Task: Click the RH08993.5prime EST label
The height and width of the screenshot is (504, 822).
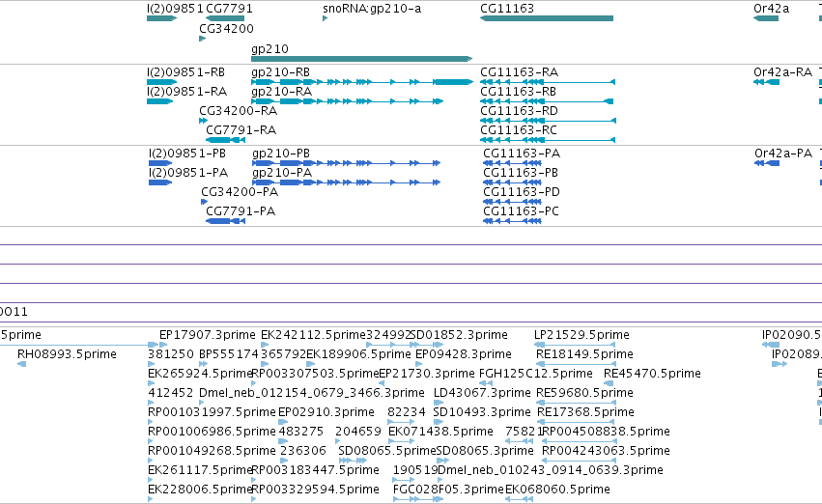Action: tap(67, 354)
